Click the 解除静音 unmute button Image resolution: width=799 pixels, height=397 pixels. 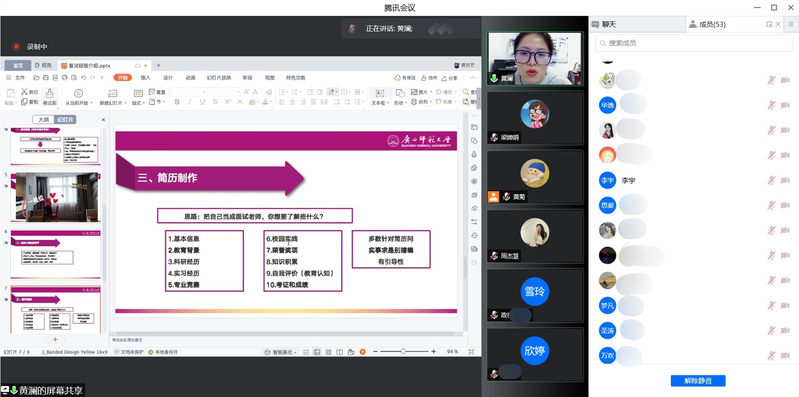click(698, 381)
